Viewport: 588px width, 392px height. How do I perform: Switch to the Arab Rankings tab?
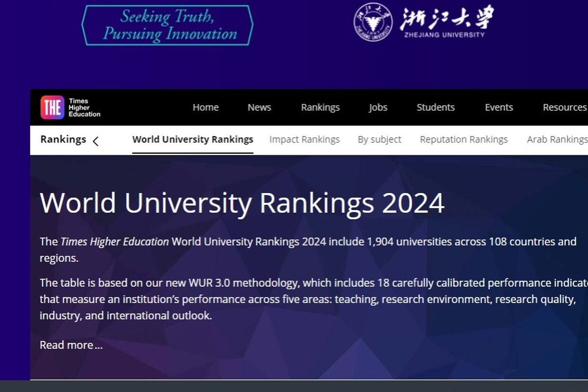(557, 140)
